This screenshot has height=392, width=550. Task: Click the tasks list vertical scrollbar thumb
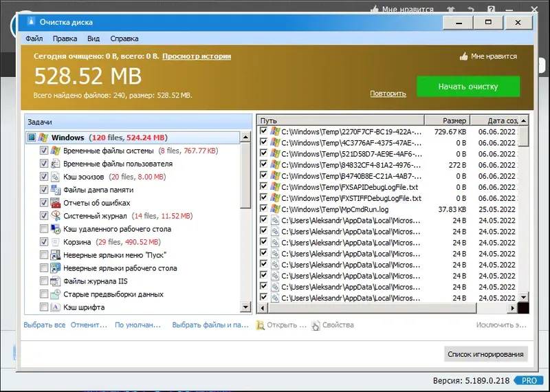point(245,175)
